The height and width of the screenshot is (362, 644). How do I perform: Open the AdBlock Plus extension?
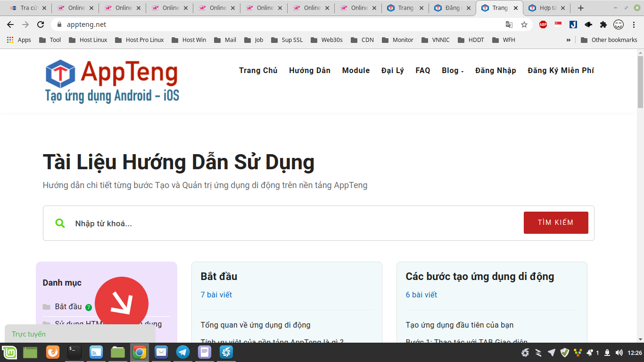coord(543,25)
